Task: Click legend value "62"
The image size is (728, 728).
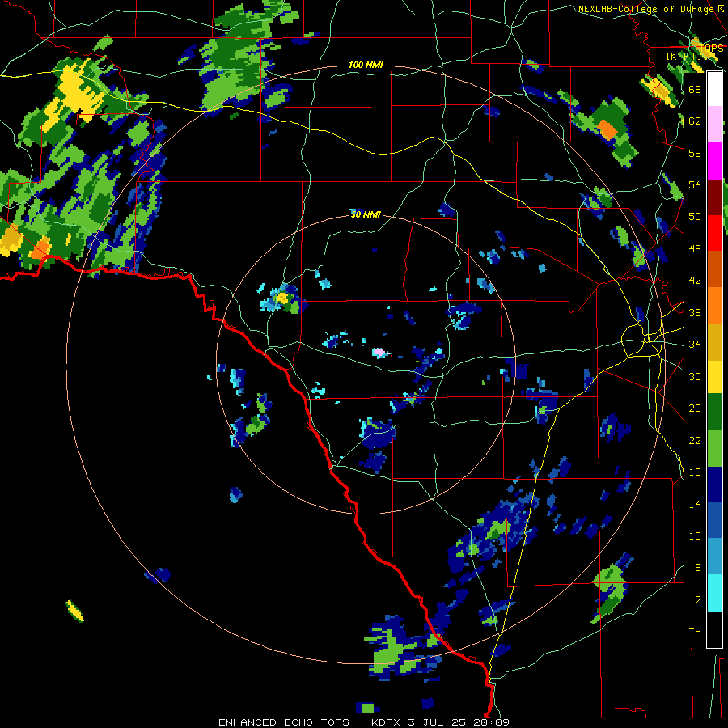Action: click(695, 121)
